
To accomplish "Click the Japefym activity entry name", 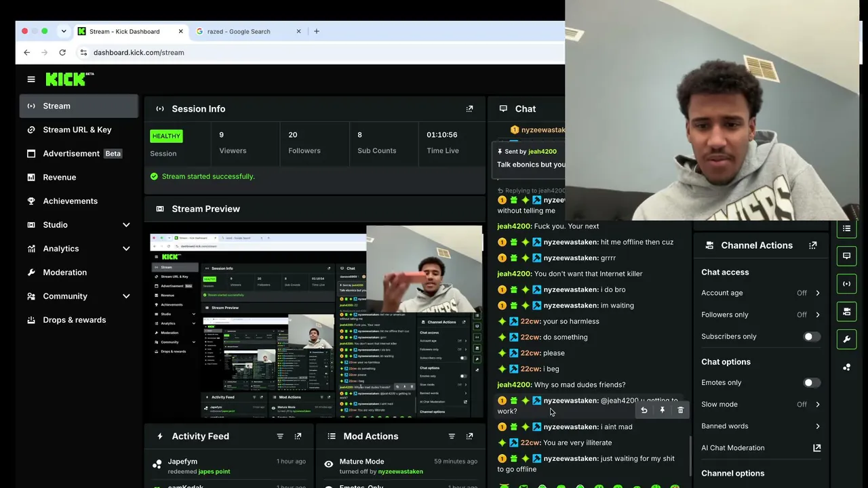I will coord(182,462).
